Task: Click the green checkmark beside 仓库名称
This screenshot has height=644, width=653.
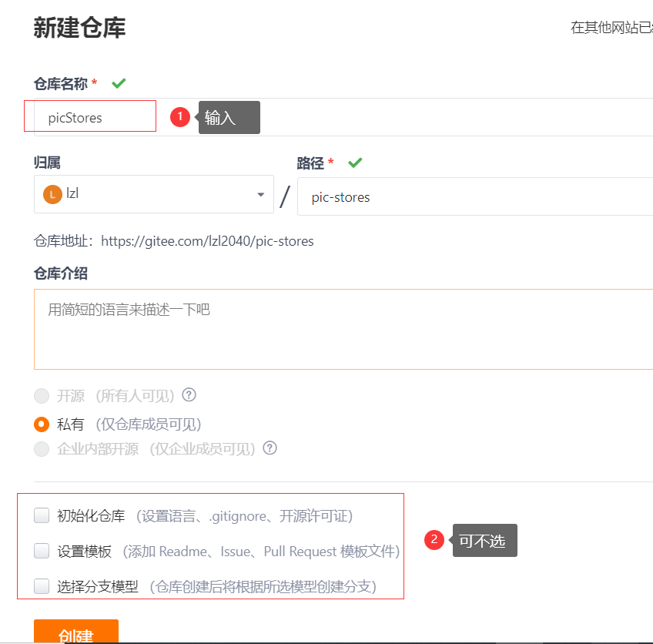Action: coord(118,83)
